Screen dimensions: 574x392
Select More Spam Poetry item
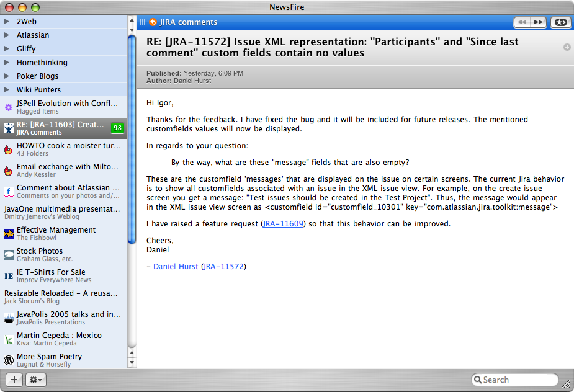(x=64, y=360)
